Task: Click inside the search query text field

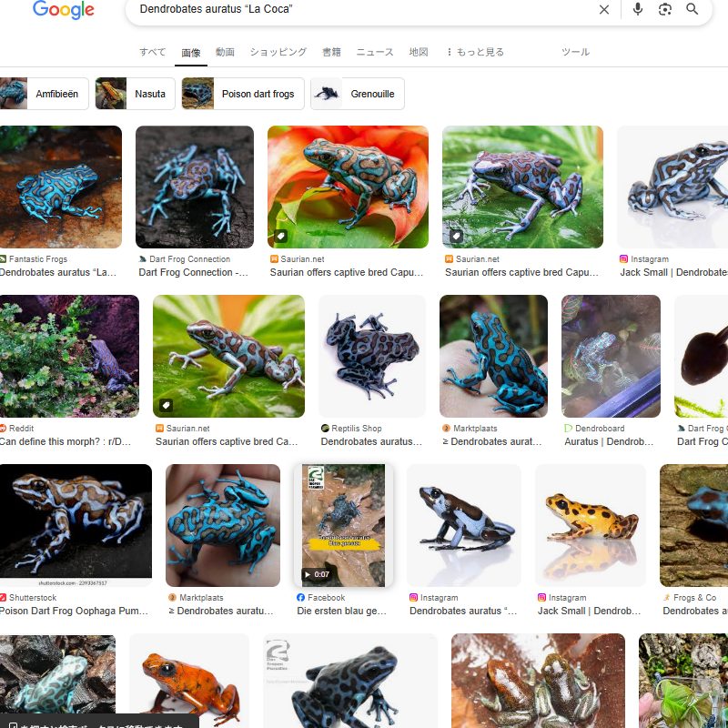Action: (x=364, y=9)
